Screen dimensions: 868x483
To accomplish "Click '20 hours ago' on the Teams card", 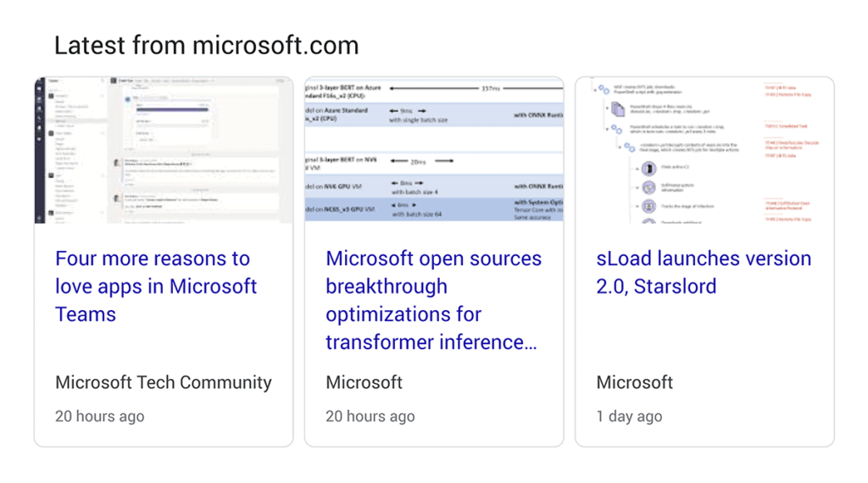I will [x=99, y=416].
